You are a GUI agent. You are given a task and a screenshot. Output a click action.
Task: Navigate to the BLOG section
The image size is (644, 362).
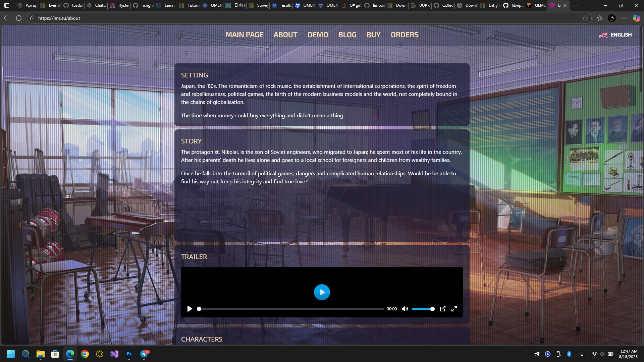[x=347, y=35]
